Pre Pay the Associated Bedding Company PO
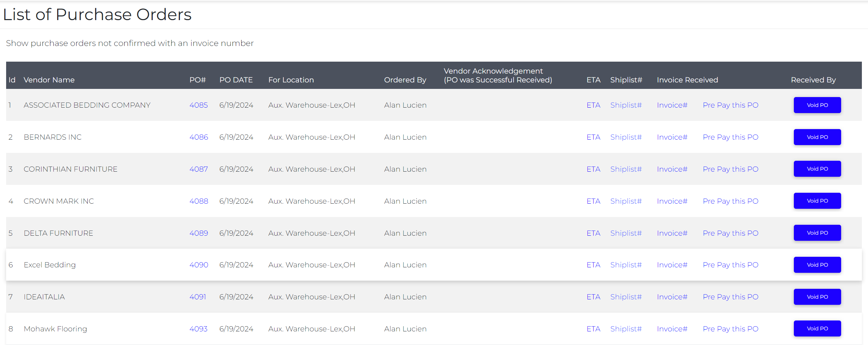The height and width of the screenshot is (345, 868). (x=731, y=105)
